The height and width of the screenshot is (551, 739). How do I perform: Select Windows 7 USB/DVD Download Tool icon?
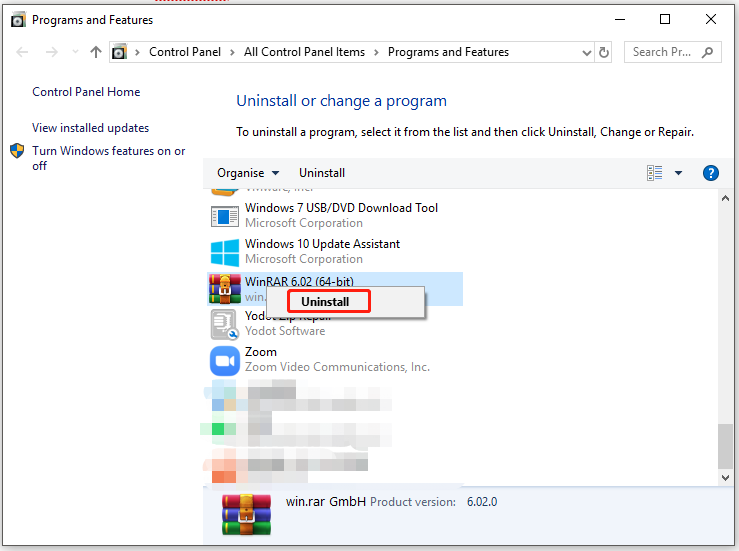coord(224,216)
